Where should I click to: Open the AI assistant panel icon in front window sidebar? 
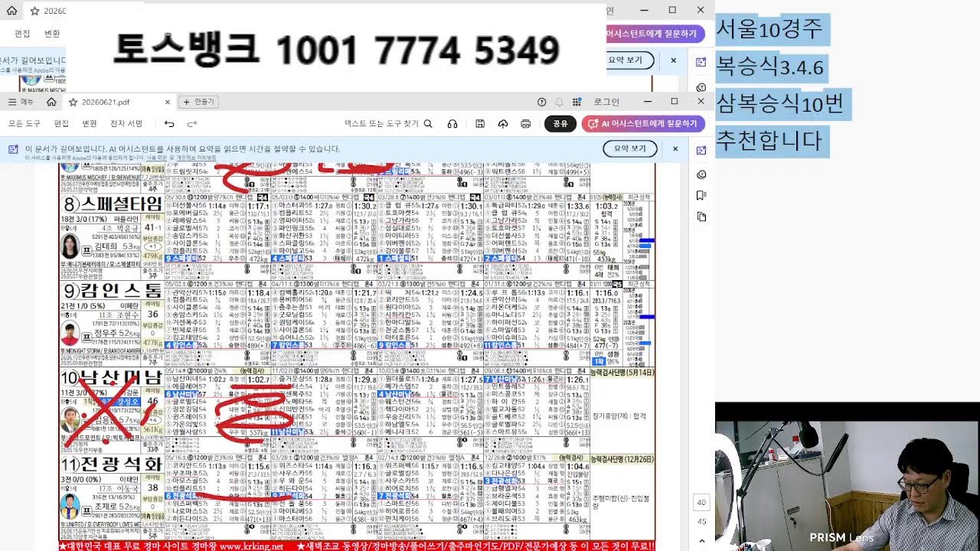click(x=701, y=151)
